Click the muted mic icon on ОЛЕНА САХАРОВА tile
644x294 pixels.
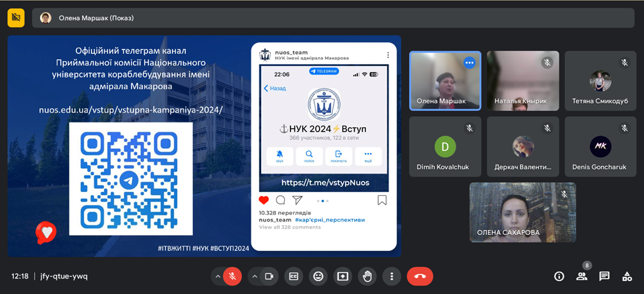click(564, 194)
